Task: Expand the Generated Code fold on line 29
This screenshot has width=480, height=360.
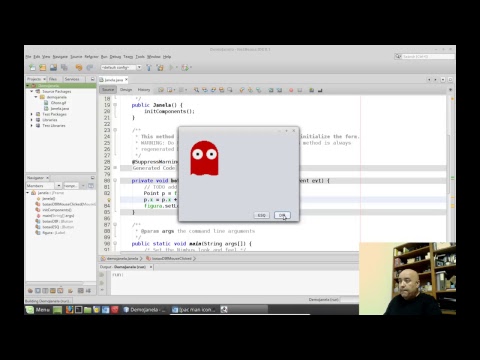Action: tap(115, 168)
